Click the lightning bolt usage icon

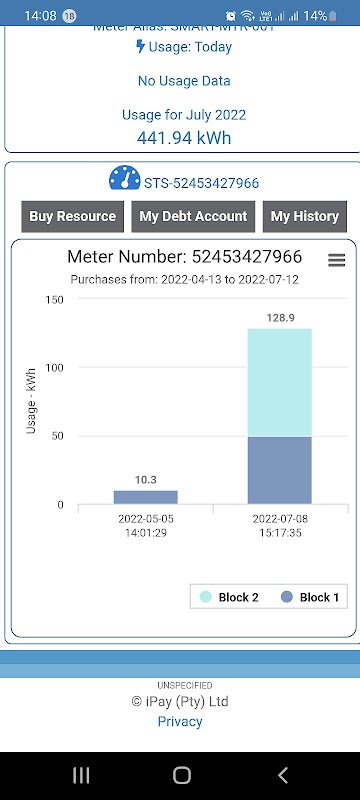(140, 46)
